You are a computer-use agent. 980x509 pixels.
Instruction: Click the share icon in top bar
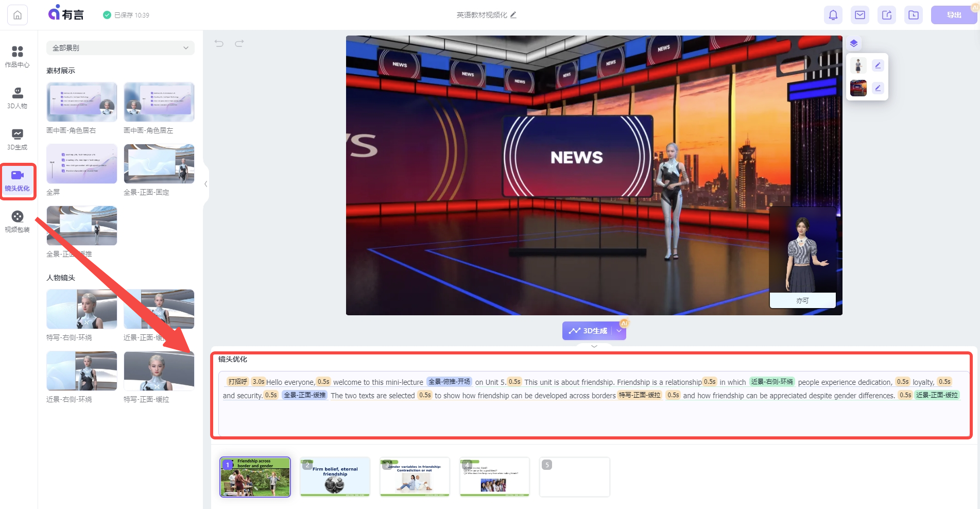887,15
